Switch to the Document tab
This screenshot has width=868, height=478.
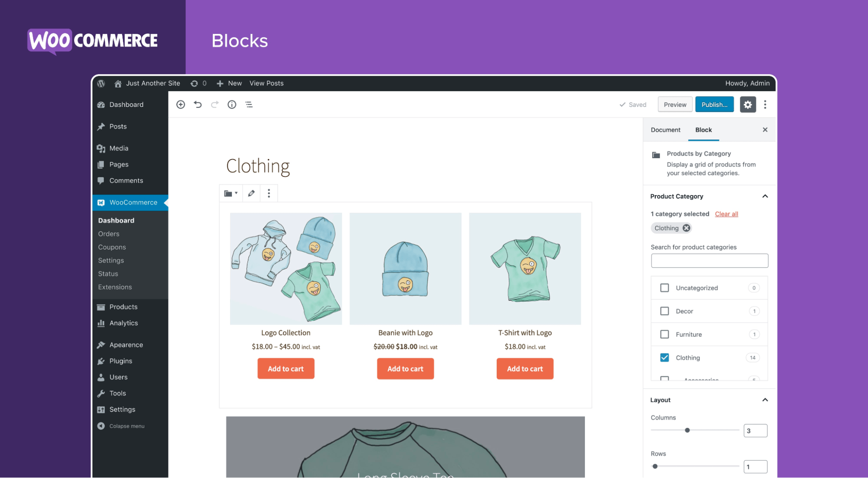pyautogui.click(x=665, y=129)
